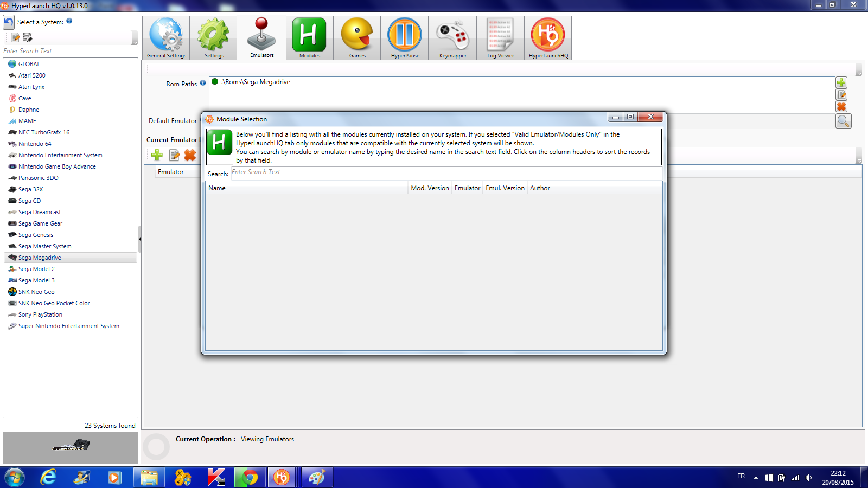Image resolution: width=868 pixels, height=488 pixels.
Task: Click the green plus beside Rom Paths box
Action: 841,82
